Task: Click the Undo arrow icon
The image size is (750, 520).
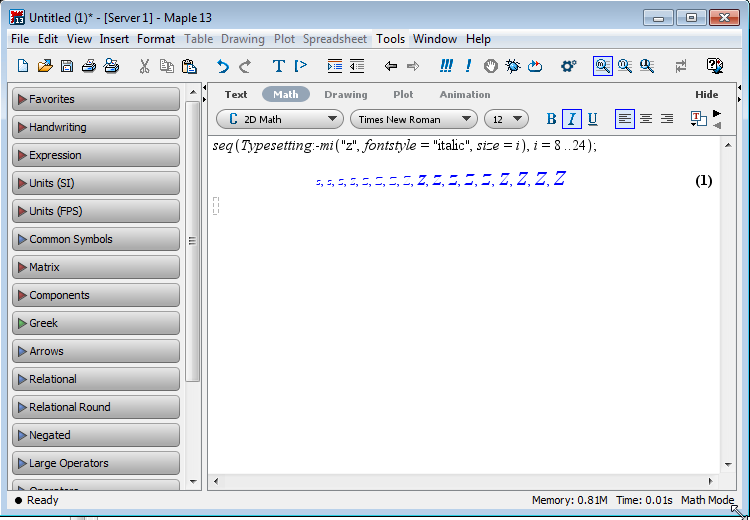Action: (x=222, y=66)
